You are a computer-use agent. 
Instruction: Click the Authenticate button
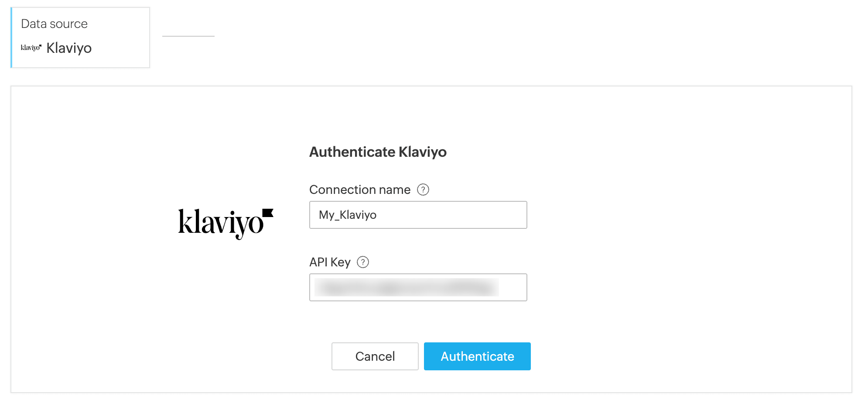tap(477, 356)
